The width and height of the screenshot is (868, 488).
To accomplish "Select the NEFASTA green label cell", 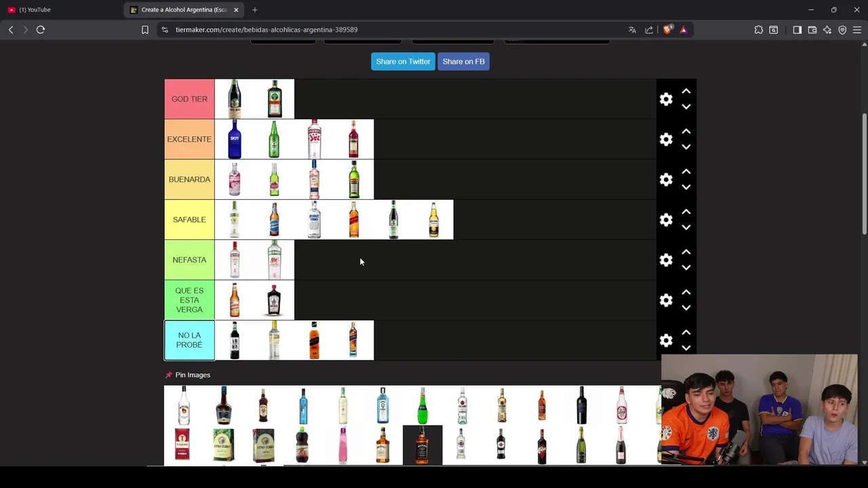I will pos(189,260).
